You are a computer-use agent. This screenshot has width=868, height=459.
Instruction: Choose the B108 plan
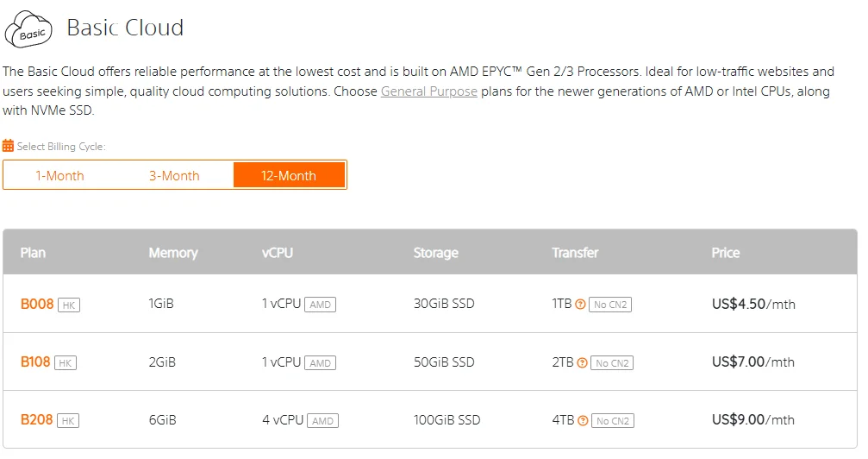[35, 362]
